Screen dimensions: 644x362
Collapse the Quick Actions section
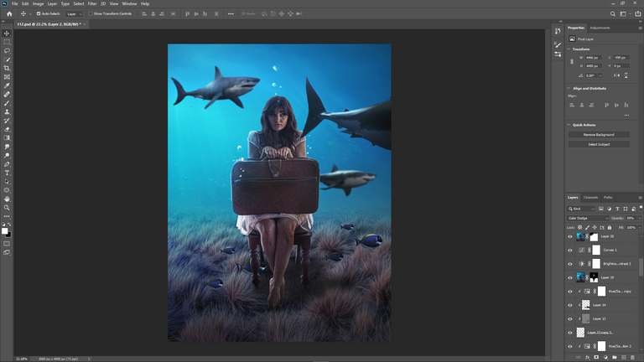569,125
